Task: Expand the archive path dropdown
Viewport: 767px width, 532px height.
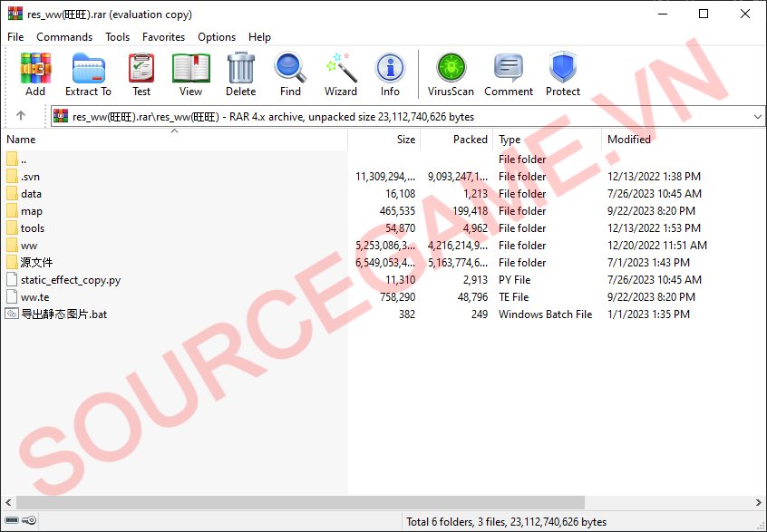Action: click(x=757, y=117)
